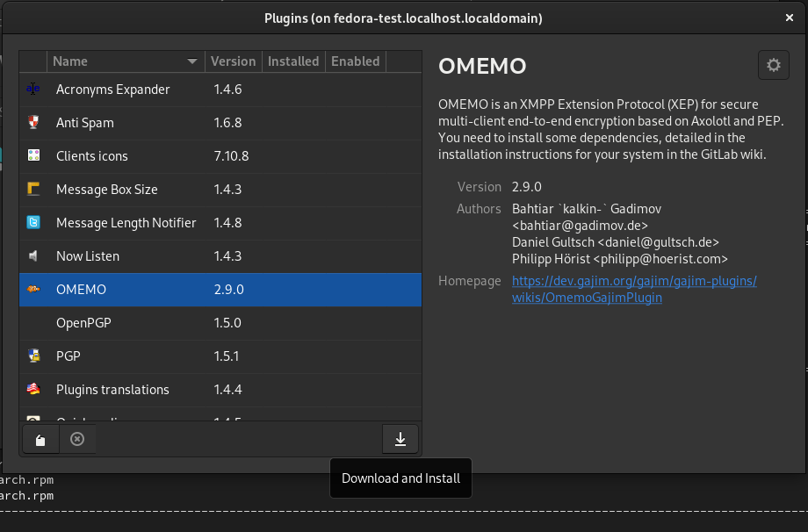This screenshot has height=532, width=808.
Task: Toggle sort order with the Name column arrow
Action: click(x=192, y=61)
